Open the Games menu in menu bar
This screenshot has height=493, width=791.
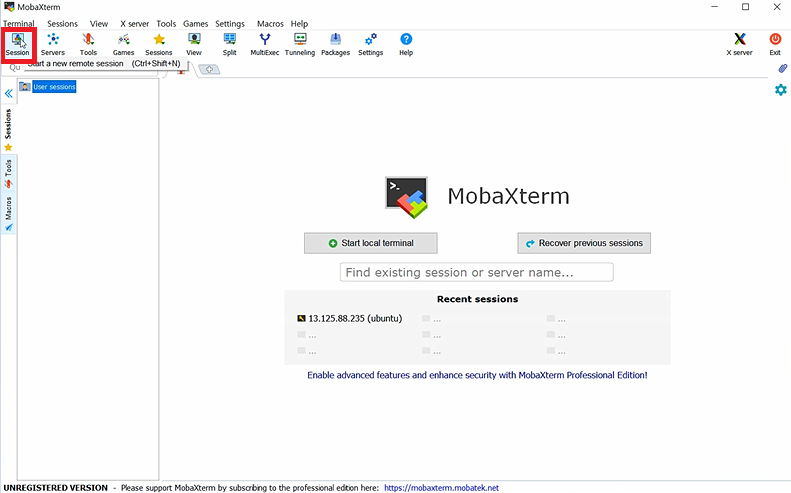[195, 24]
